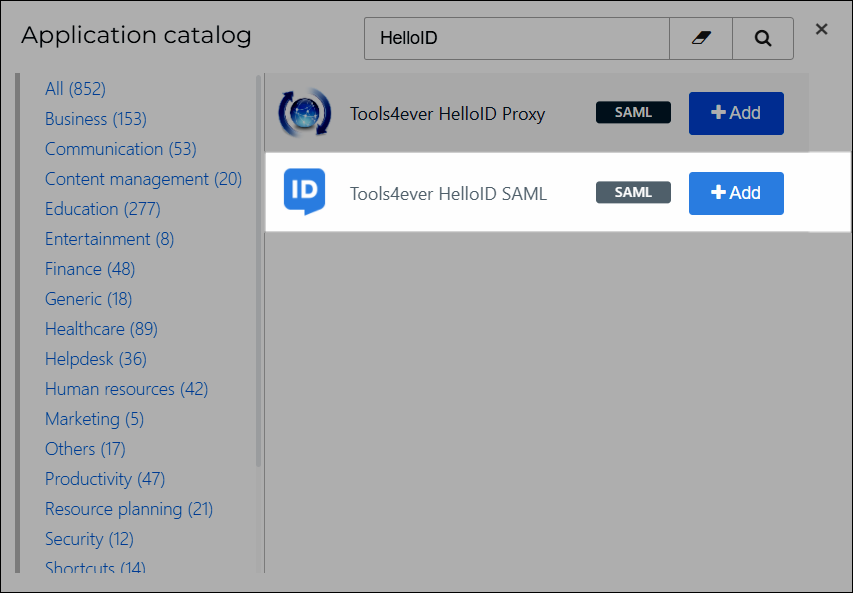Filter by Productivity (47) category

(105, 479)
